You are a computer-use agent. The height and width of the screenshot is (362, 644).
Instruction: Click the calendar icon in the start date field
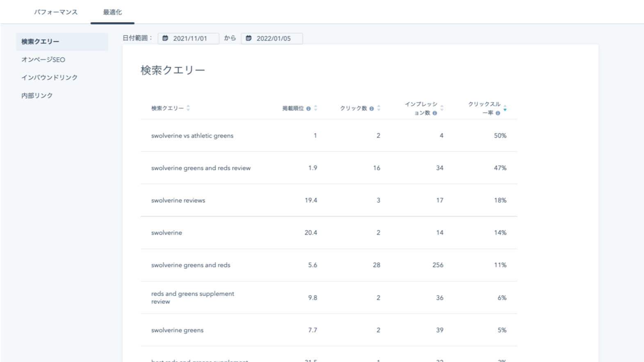(165, 38)
